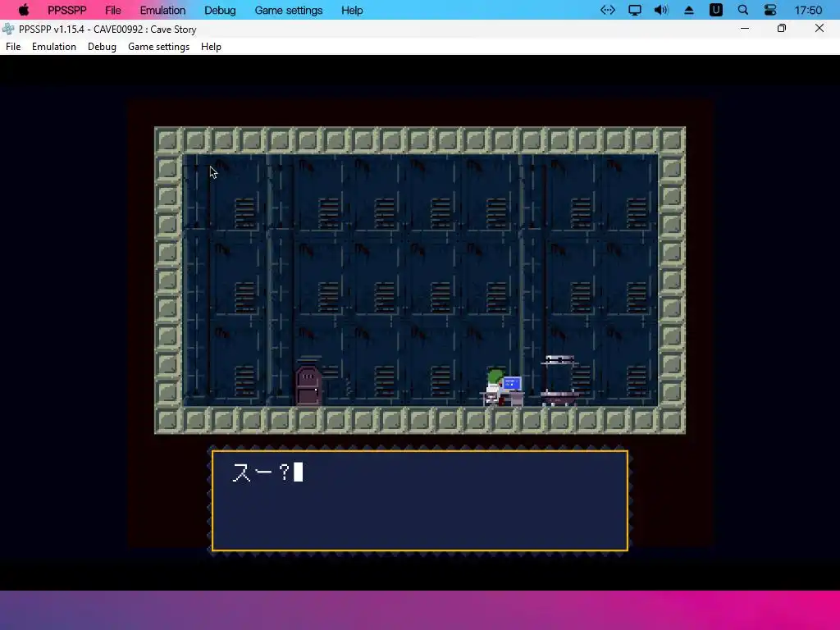This screenshot has height=630, width=840.
Task: Open Debug in the macOS menu bar
Action: (x=220, y=10)
